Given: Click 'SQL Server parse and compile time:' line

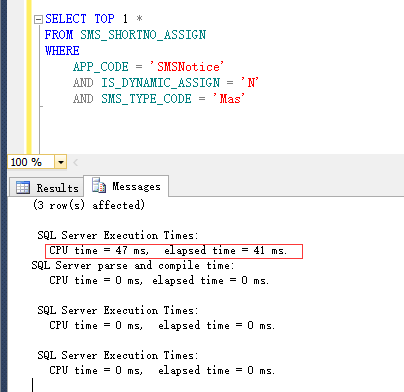Looking at the screenshot, I should [x=133, y=265].
